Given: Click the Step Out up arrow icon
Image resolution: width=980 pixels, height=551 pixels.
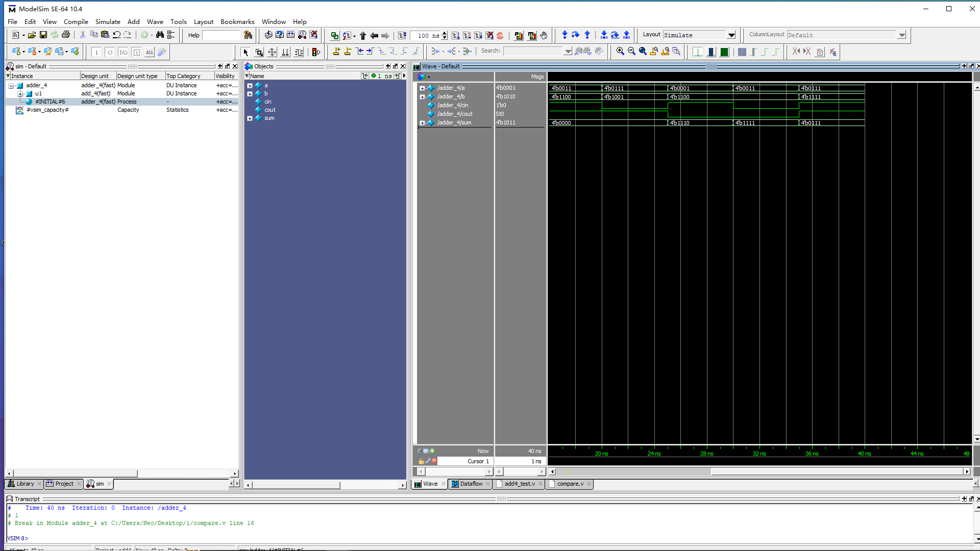Looking at the screenshot, I should click(587, 35).
